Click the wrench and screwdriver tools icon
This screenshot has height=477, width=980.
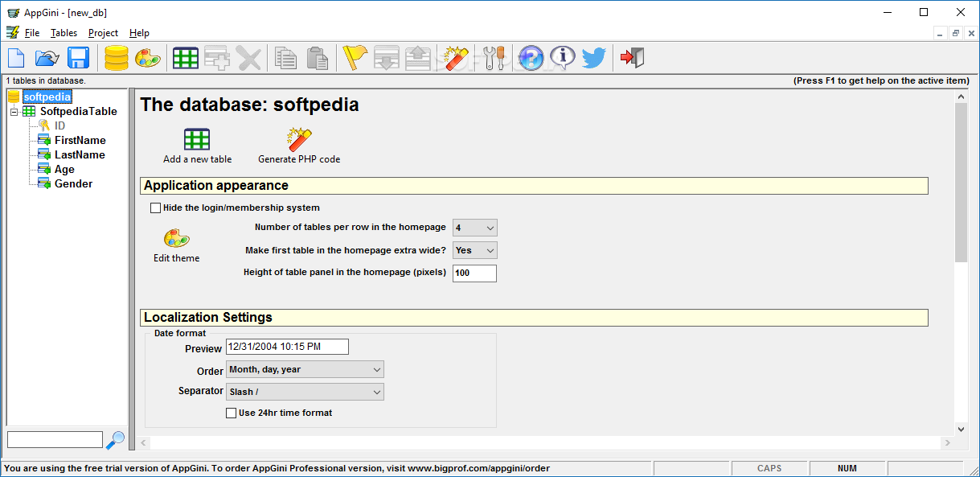tap(493, 58)
